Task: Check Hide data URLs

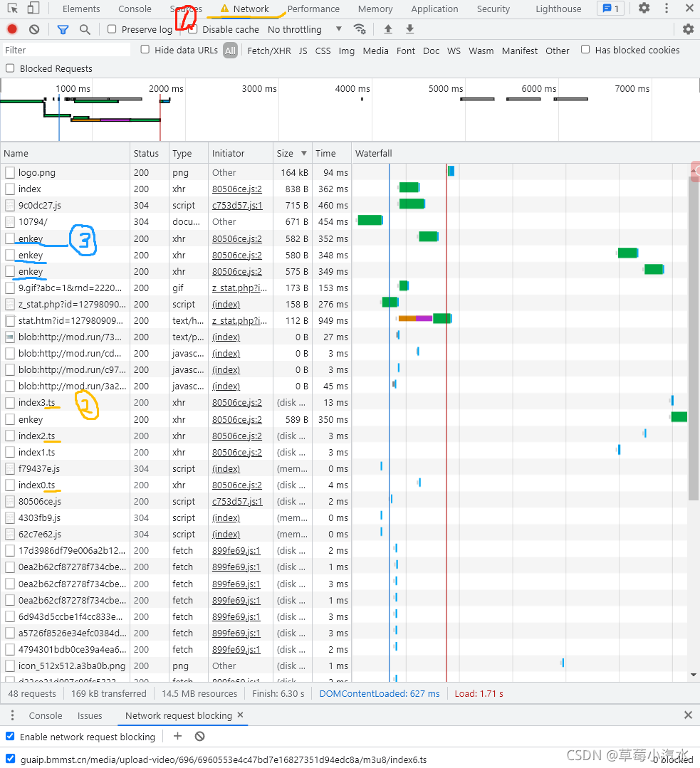Action: 145,50
